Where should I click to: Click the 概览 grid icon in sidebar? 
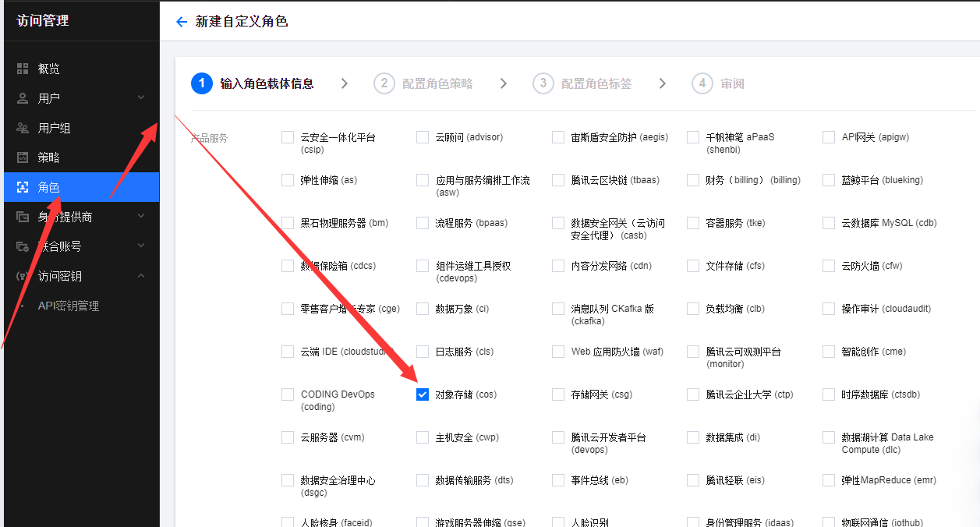coord(23,69)
